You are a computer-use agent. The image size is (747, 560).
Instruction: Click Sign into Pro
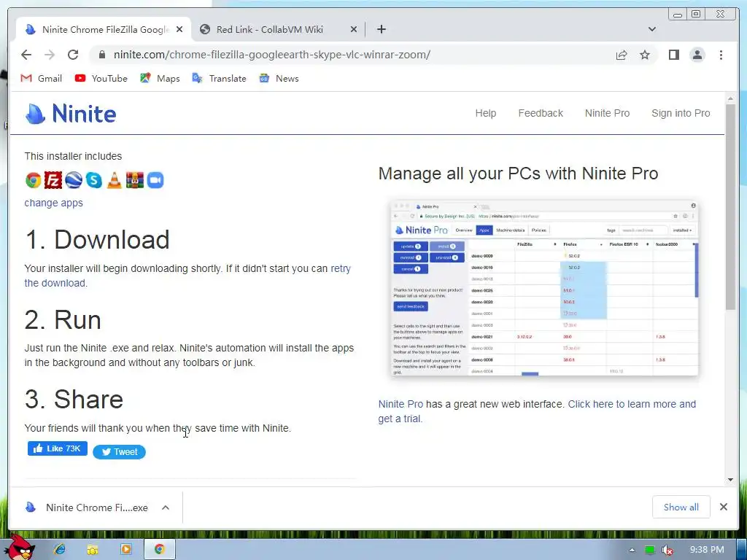point(681,113)
